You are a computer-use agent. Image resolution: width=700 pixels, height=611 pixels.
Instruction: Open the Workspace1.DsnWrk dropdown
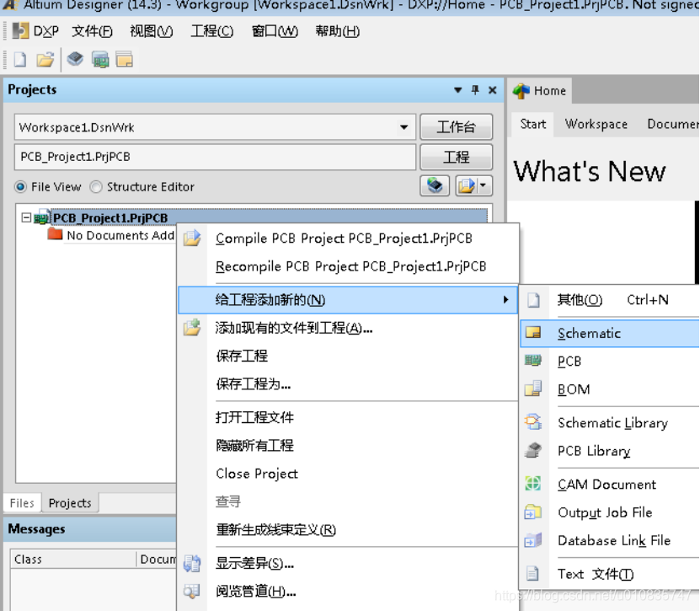404,128
